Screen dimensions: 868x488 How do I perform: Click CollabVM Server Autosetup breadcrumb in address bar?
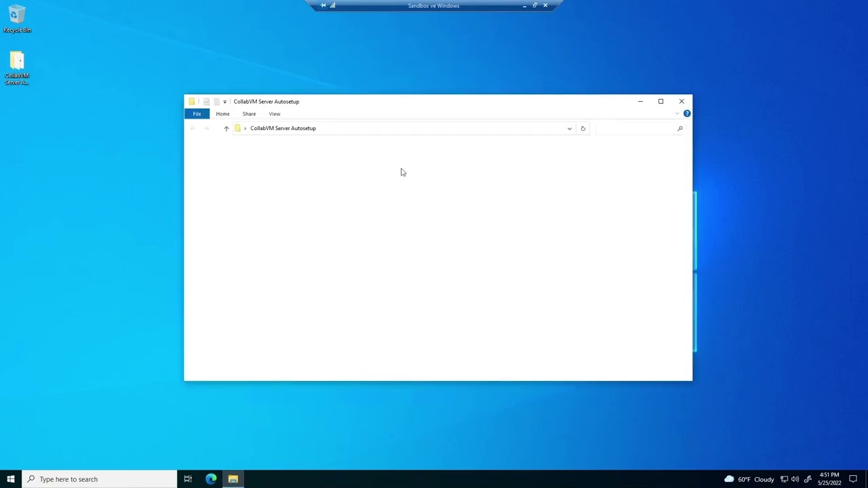pyautogui.click(x=283, y=128)
